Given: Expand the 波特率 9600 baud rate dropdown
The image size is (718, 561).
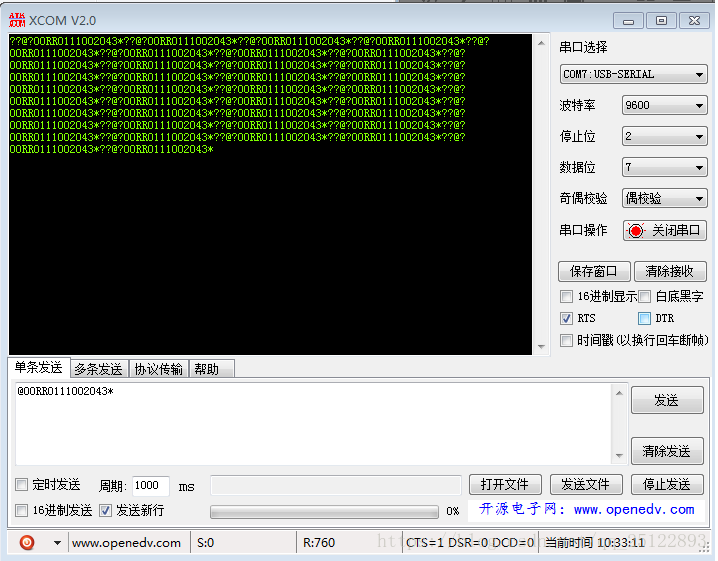Looking at the screenshot, I should [664, 105].
